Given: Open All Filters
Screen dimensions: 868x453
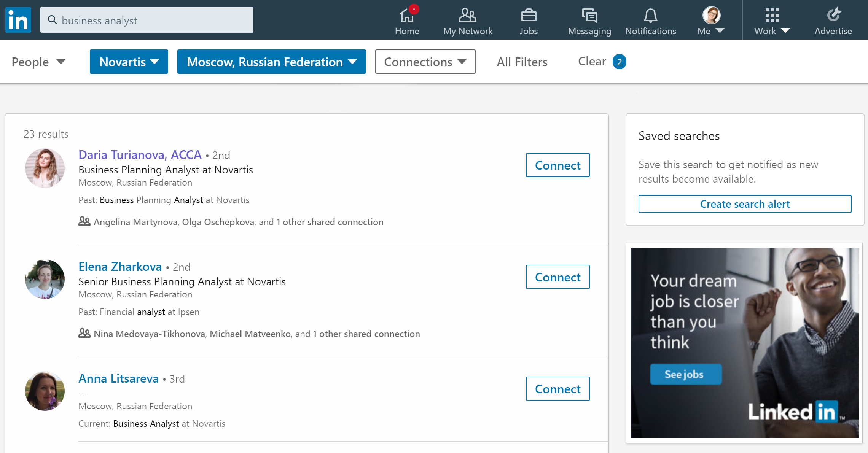Looking at the screenshot, I should click(x=522, y=62).
